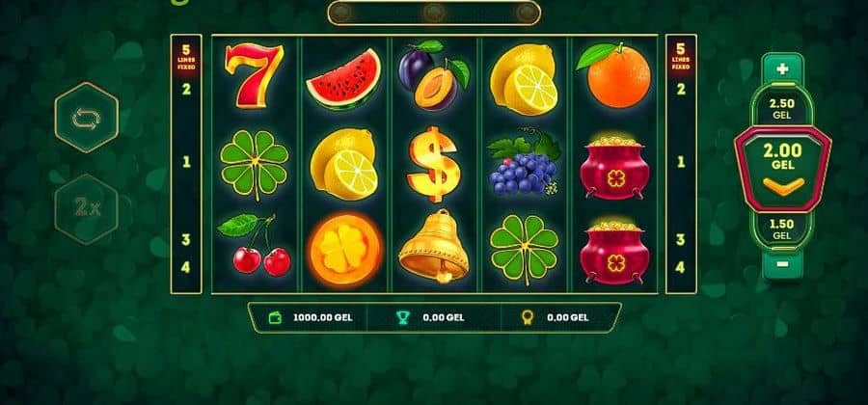Image resolution: width=868 pixels, height=405 pixels.
Task: Click the golden bell symbol
Action: (x=433, y=246)
